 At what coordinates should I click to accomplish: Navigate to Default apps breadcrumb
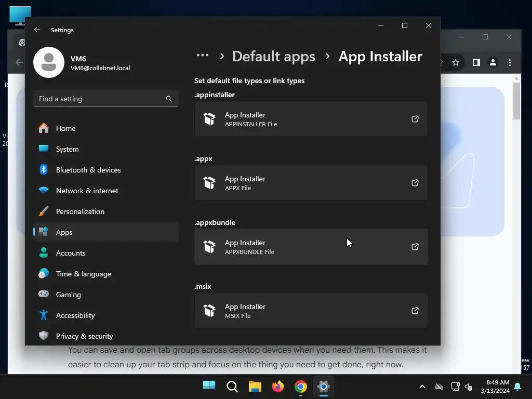tap(274, 56)
